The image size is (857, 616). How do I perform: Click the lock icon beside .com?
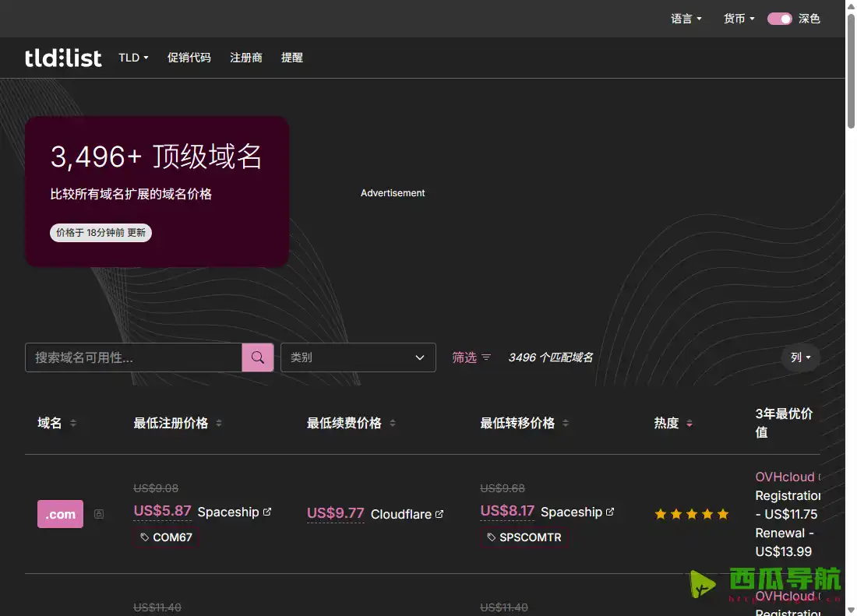coord(99,514)
